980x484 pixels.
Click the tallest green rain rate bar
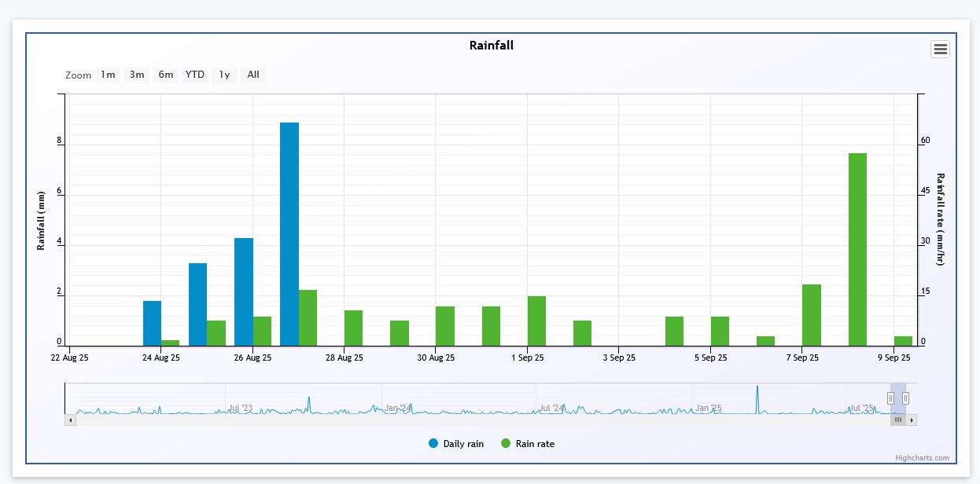[x=857, y=251]
